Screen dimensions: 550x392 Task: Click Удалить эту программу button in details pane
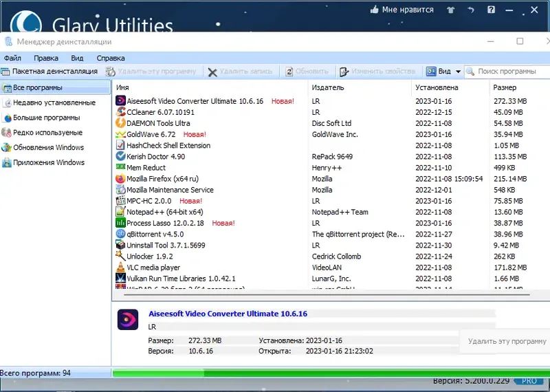[505, 341]
